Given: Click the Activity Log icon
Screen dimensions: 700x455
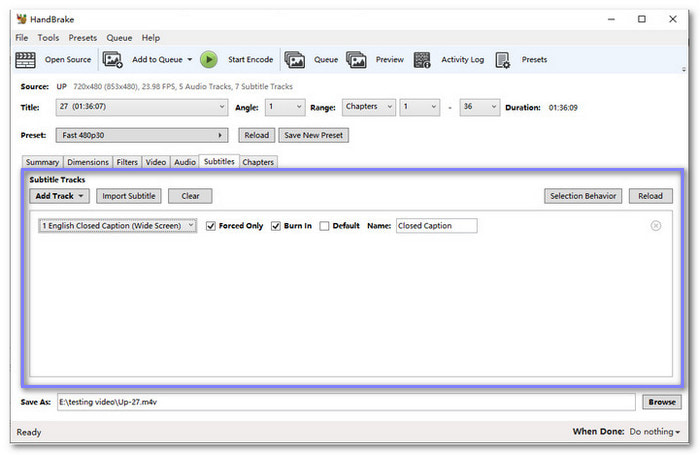Looking at the screenshot, I should click(x=422, y=60).
